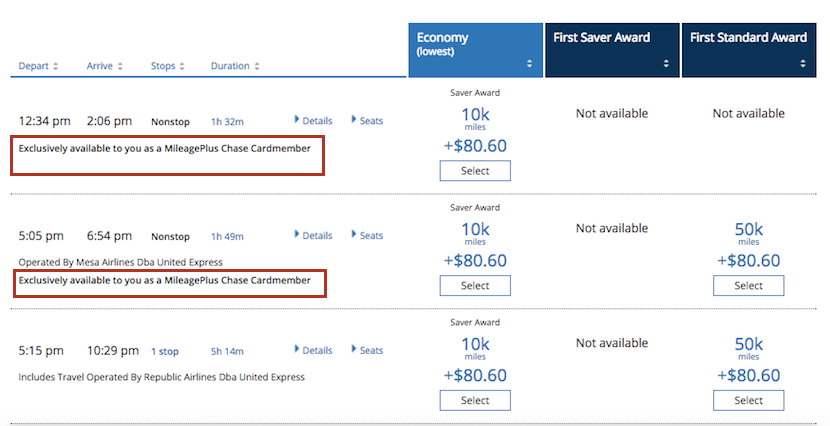Viewport: 830px width, 426px height.
Task: Select Economy award for 5:15 pm flight
Action: [x=475, y=400]
